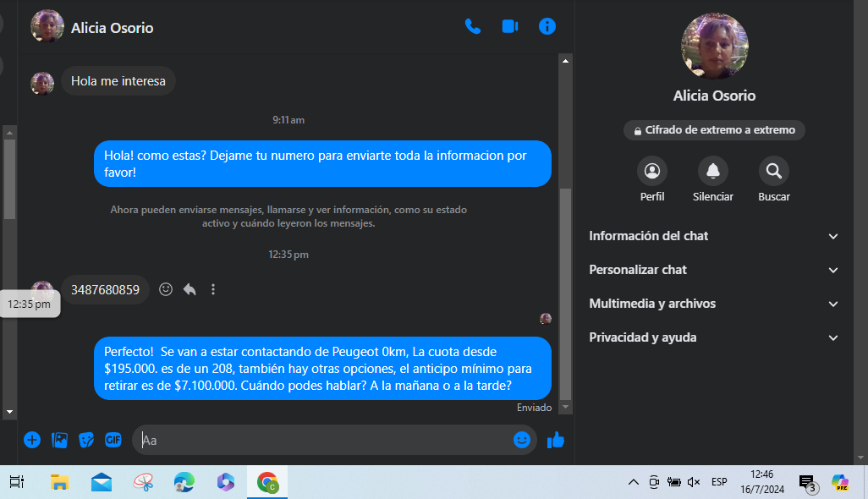The width and height of the screenshot is (868, 499).
Task: Open Alicia Osorio's Perfil
Action: pyautogui.click(x=651, y=172)
